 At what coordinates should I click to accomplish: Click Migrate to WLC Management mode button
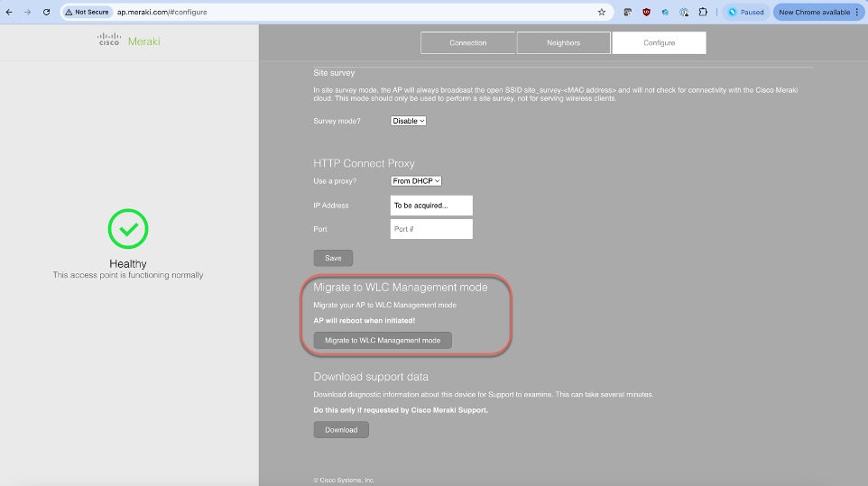click(x=383, y=340)
